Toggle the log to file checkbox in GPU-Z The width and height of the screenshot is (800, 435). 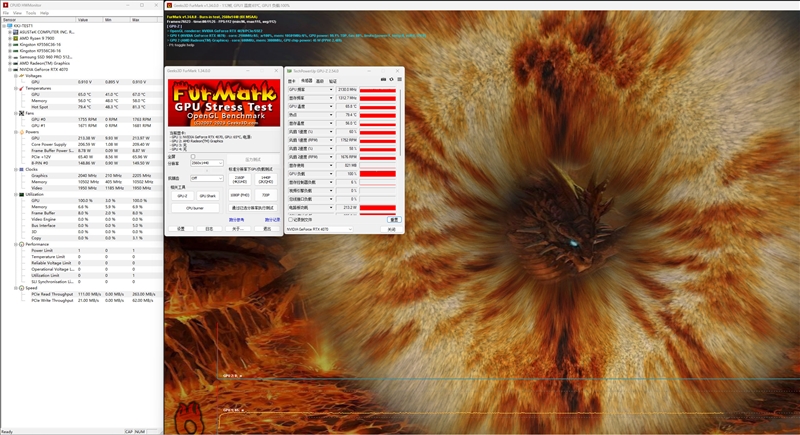(x=290, y=220)
